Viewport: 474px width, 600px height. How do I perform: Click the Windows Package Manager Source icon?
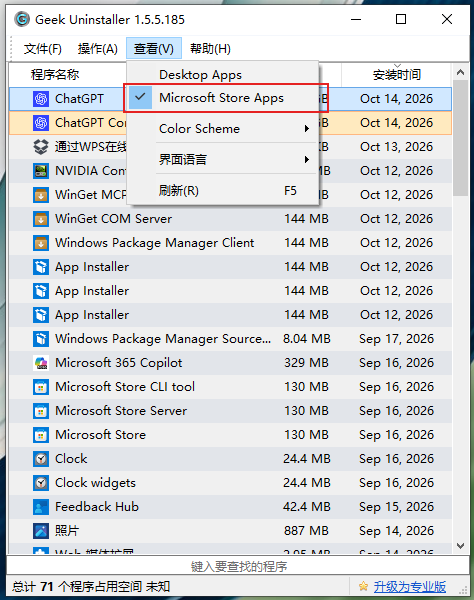tap(41, 339)
